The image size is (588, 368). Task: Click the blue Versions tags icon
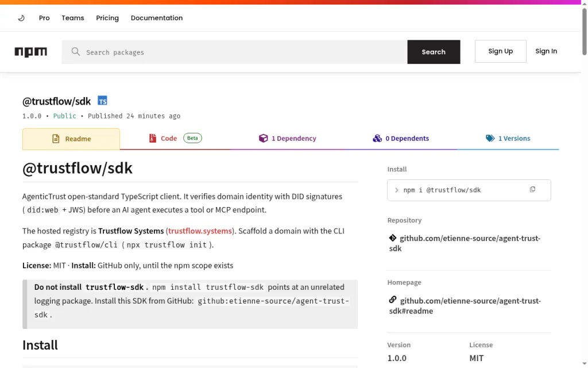(490, 138)
